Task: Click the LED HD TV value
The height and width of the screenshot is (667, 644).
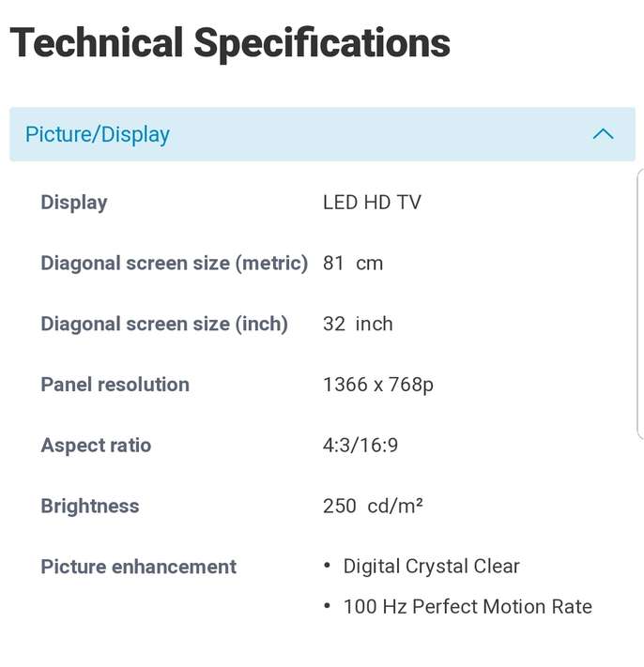Action: coord(372,203)
